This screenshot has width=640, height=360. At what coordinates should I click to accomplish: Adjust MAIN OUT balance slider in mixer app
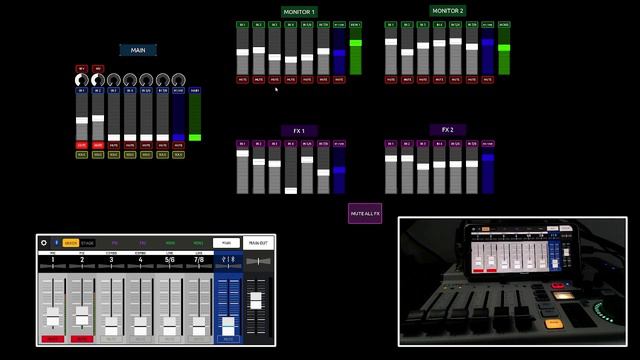tap(258, 261)
